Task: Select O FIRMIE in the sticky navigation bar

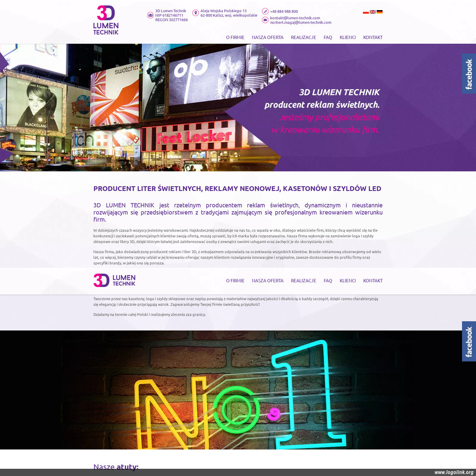Action: [x=235, y=281]
